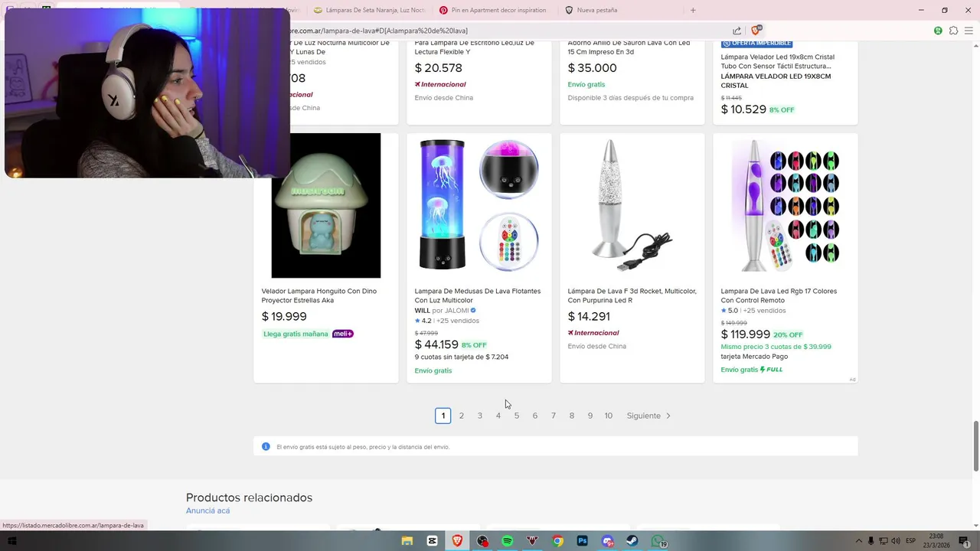The width and height of the screenshot is (980, 551).
Task: Go to results page 2
Action: (462, 416)
